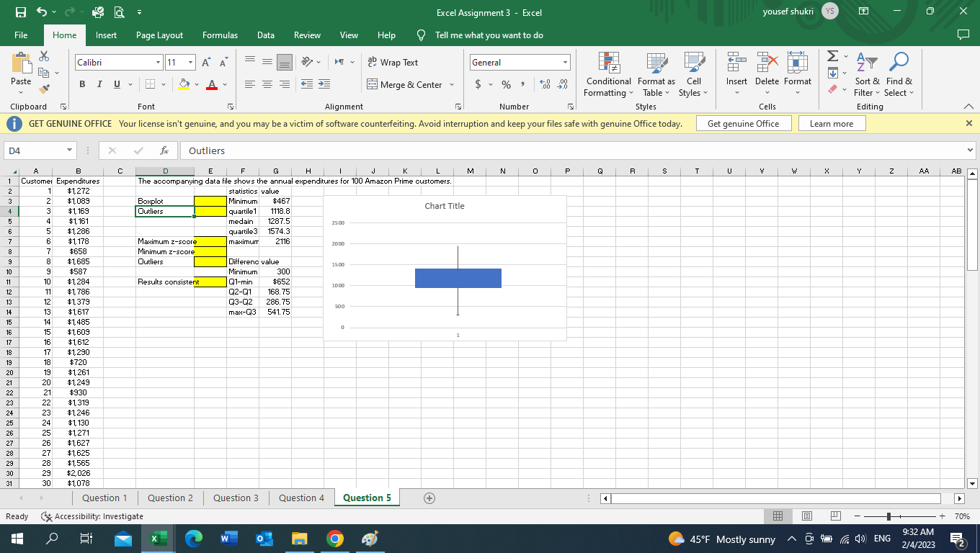Add a new sheet with plus button

(x=429, y=498)
